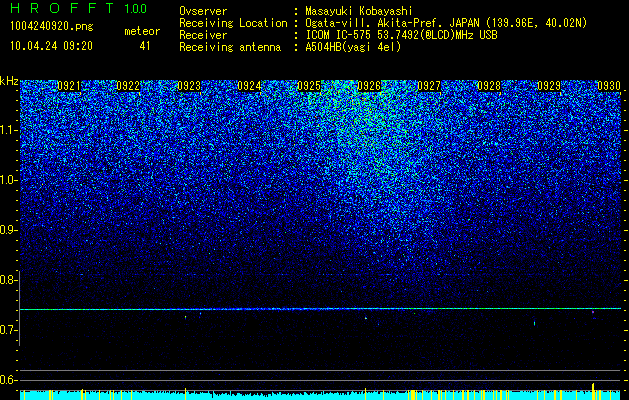Click the 0925 time marker
The width and height of the screenshot is (629, 400).
[309, 86]
